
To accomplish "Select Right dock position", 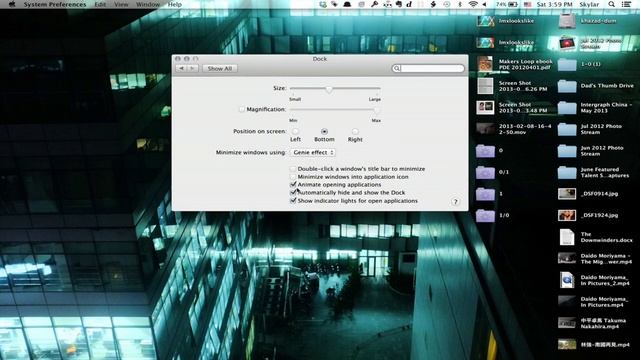I will [355, 131].
